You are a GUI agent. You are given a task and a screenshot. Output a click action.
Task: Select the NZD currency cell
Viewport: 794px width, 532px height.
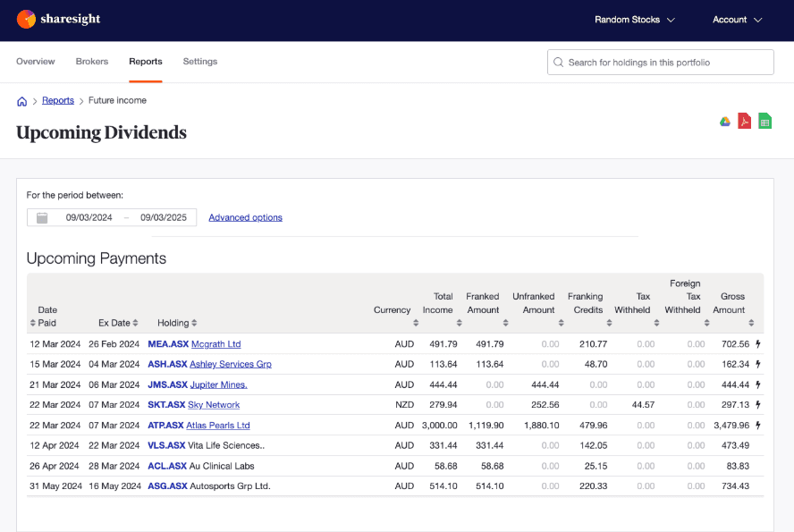point(404,405)
